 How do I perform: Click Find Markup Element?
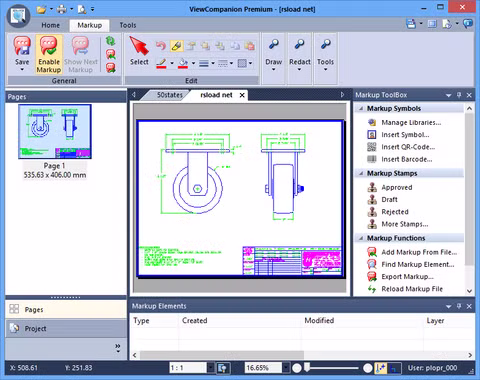coord(411,265)
